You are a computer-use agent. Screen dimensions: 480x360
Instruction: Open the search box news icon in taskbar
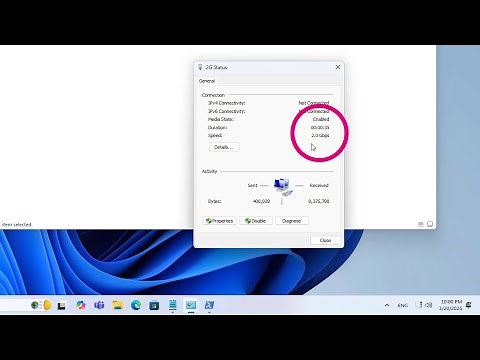tap(41, 305)
